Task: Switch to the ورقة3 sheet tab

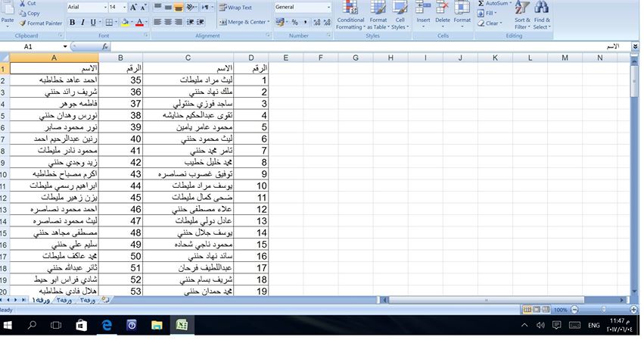Action: [x=87, y=301]
